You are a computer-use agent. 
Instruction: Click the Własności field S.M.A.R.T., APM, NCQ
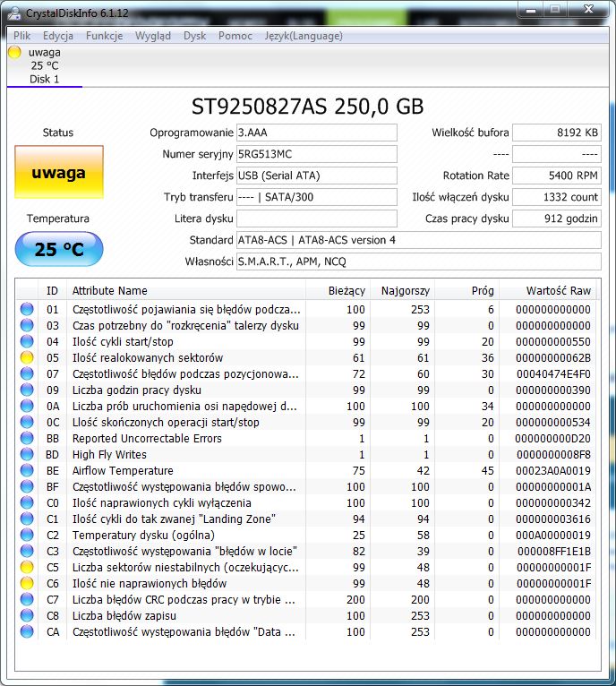419,262
